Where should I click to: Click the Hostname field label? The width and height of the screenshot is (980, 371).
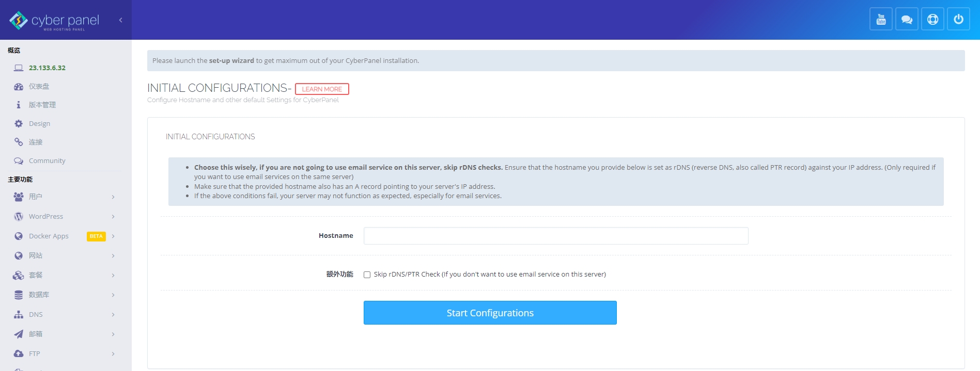336,236
